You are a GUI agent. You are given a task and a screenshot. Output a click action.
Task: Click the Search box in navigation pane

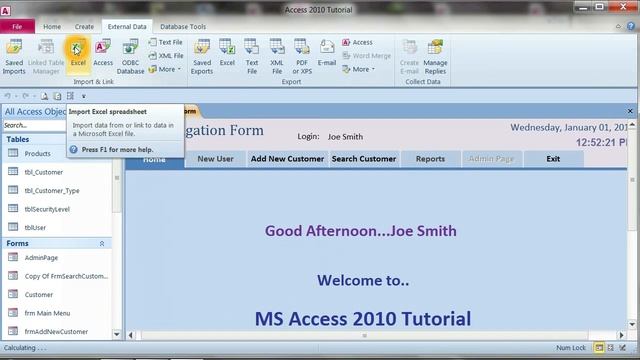pyautogui.click(x=34, y=125)
